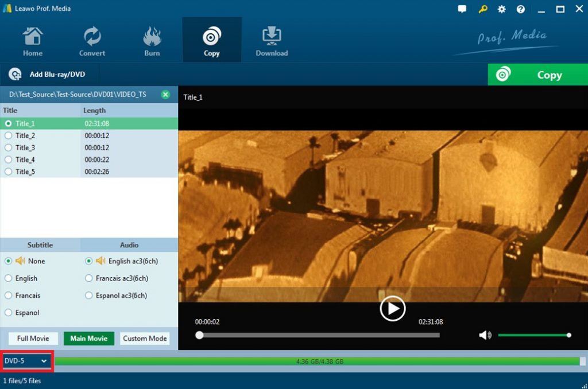This screenshot has height=389, width=588.
Task: Click the key-shaped activation icon
Action: click(482, 9)
